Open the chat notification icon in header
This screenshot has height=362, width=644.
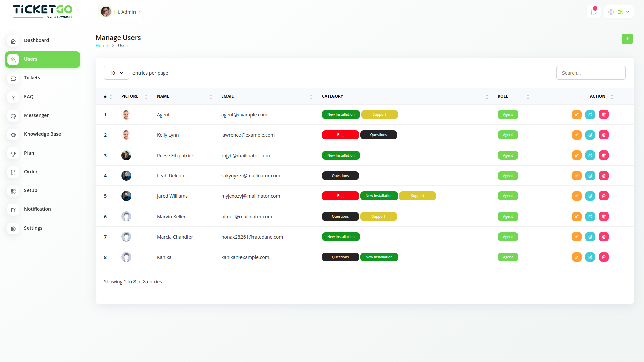point(593,12)
